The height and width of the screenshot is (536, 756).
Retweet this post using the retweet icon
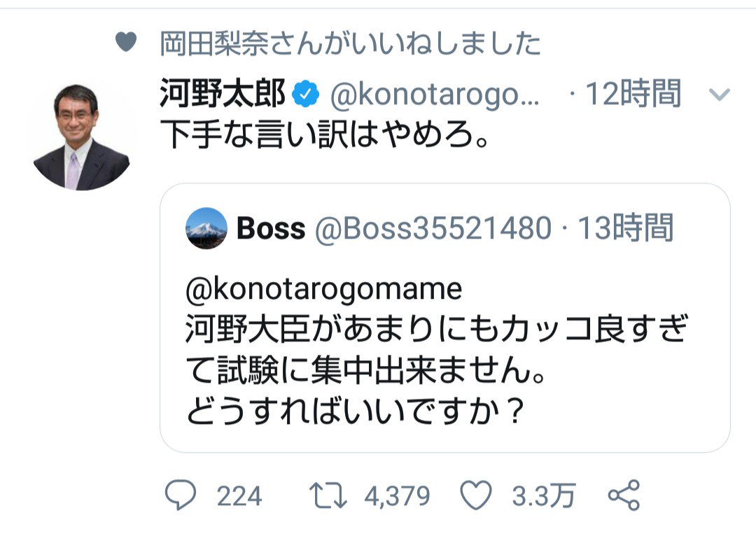point(328,496)
